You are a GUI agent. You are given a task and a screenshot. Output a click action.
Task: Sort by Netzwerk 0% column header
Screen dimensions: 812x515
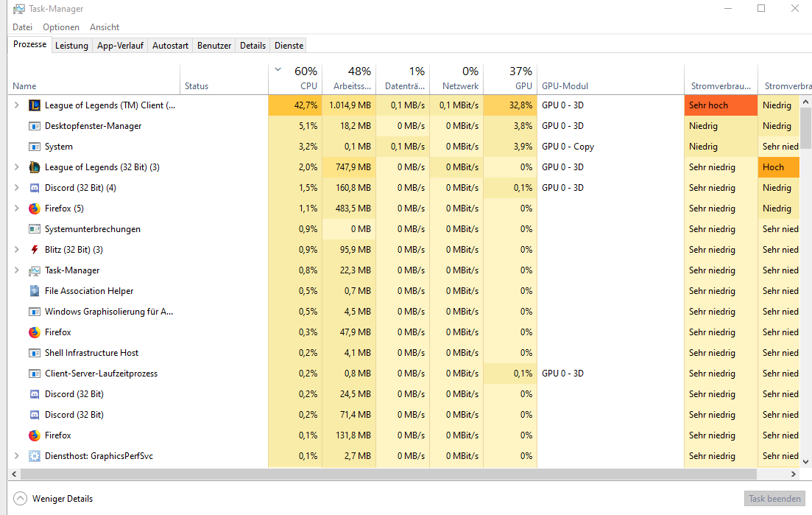click(456, 80)
